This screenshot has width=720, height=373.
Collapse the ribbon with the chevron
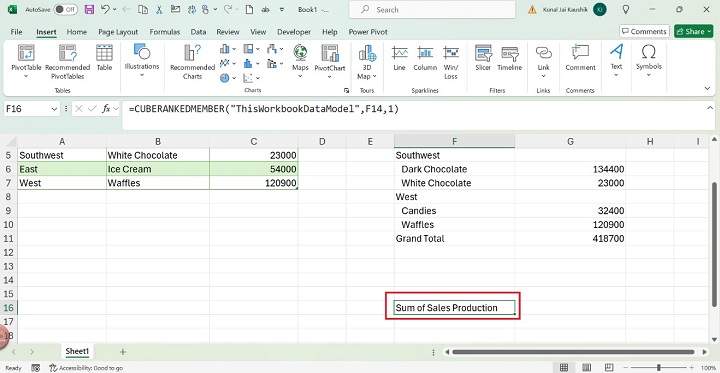click(707, 89)
